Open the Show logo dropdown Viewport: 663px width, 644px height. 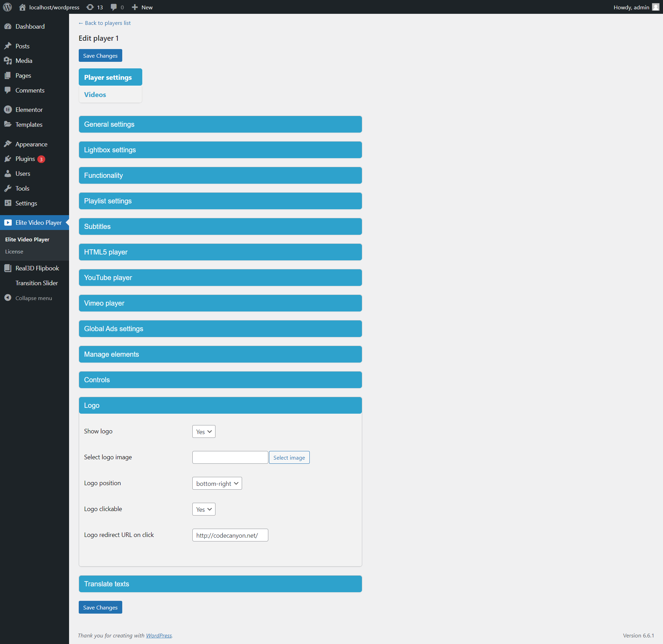(x=204, y=432)
